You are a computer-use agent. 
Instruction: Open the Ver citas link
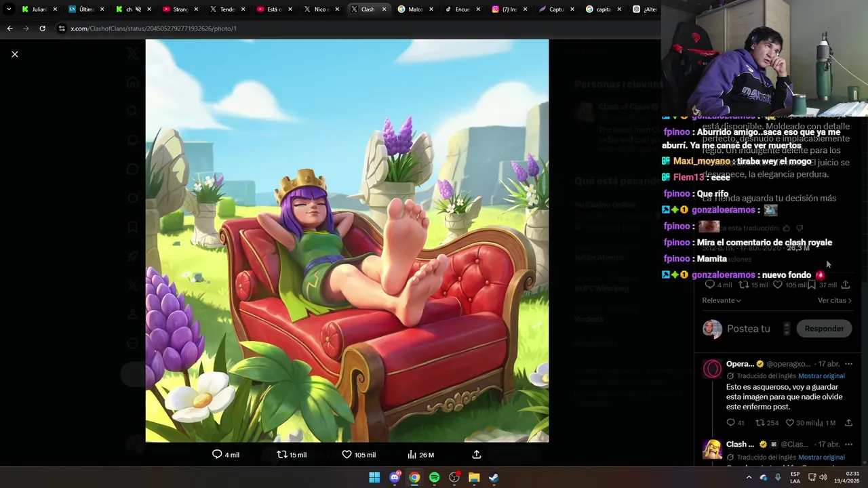(834, 300)
